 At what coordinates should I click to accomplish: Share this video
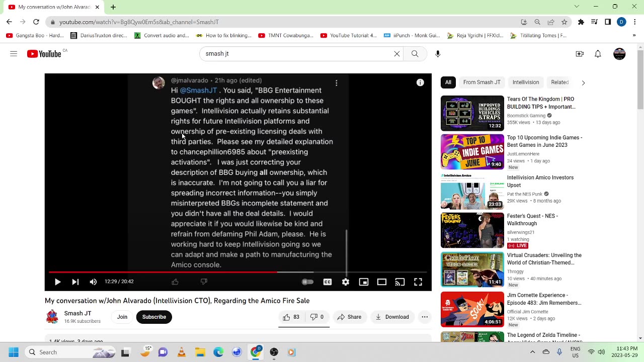point(349,317)
